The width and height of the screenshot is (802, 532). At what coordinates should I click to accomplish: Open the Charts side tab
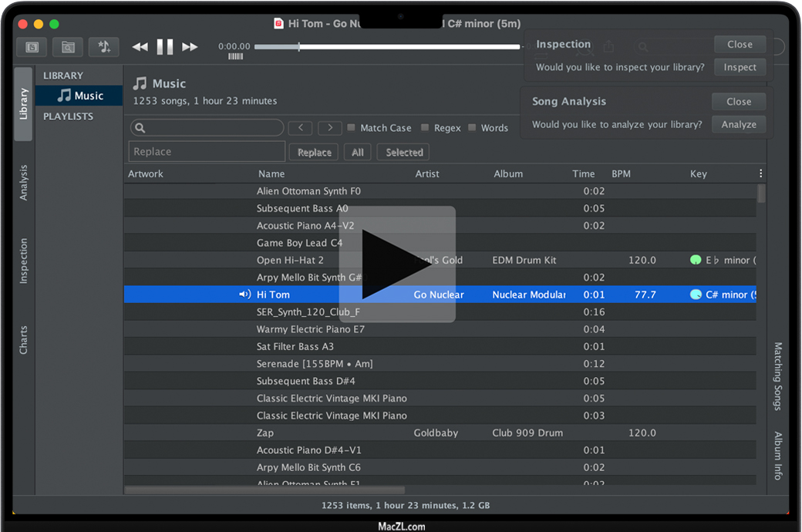(x=23, y=340)
